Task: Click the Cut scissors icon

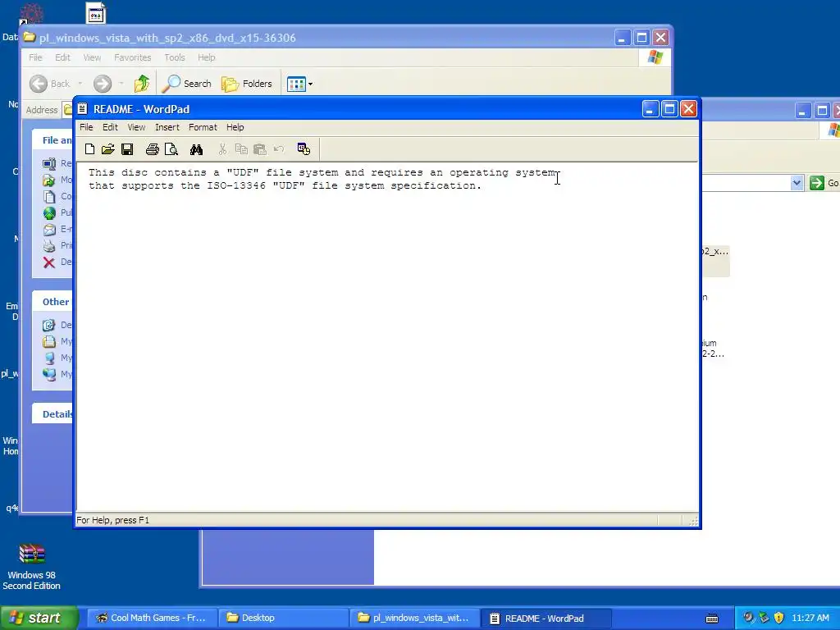Action: click(x=222, y=149)
